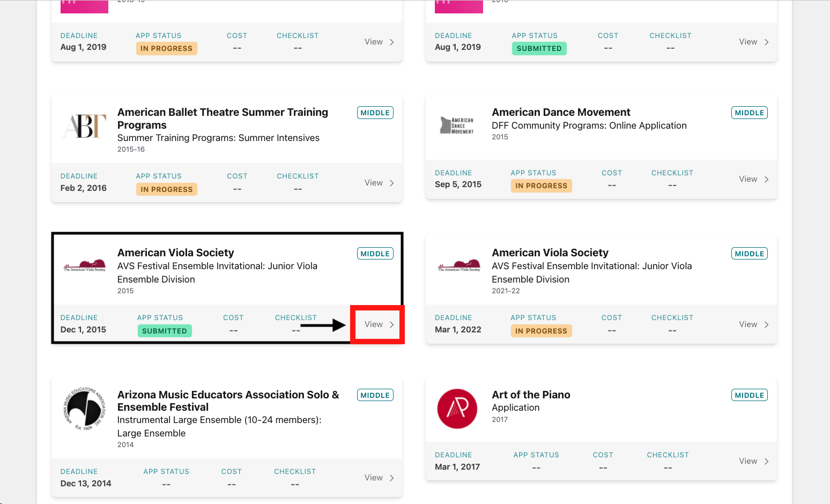Click the Art of the Piano red logo
The image size is (830, 504).
click(x=457, y=409)
